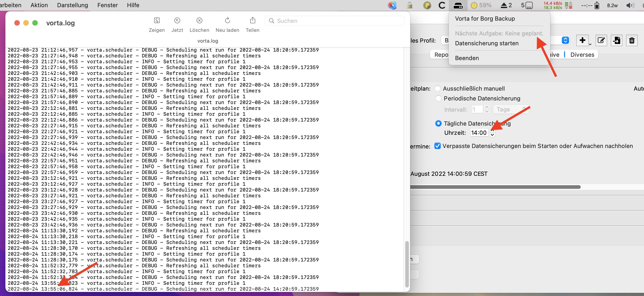Click the Löschen icon to clear the log
Viewport: 644px width, 296px height.
tap(199, 20)
